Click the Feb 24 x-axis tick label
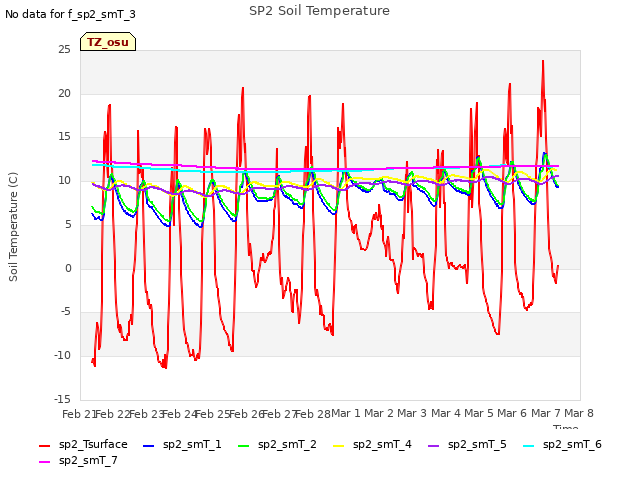Viewport: 640px width, 480px height. (179, 414)
